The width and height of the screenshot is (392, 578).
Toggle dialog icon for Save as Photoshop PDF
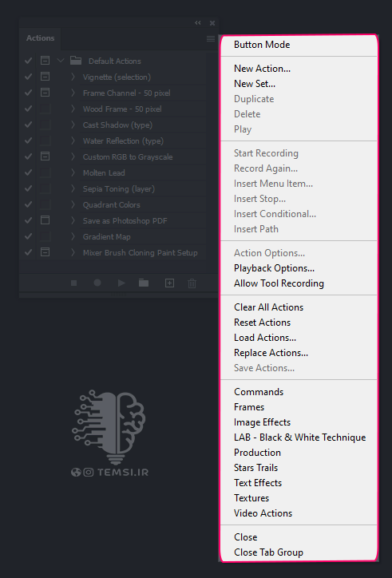click(x=45, y=220)
